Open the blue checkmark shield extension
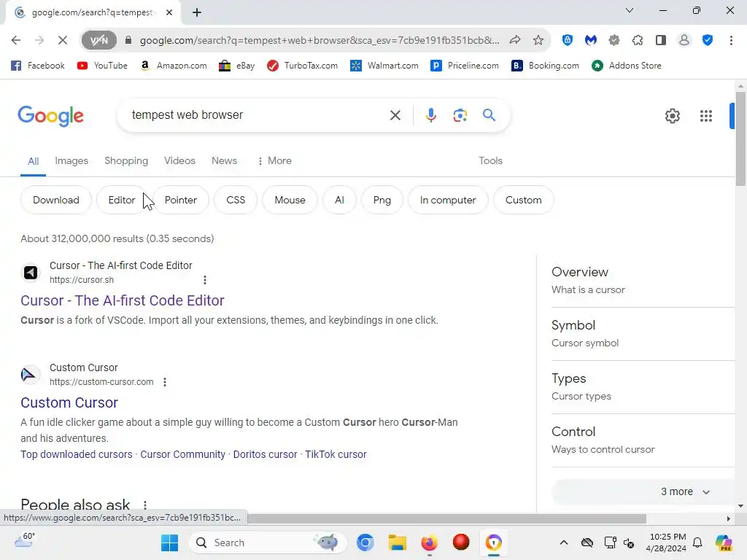The image size is (747, 560). [x=708, y=41]
